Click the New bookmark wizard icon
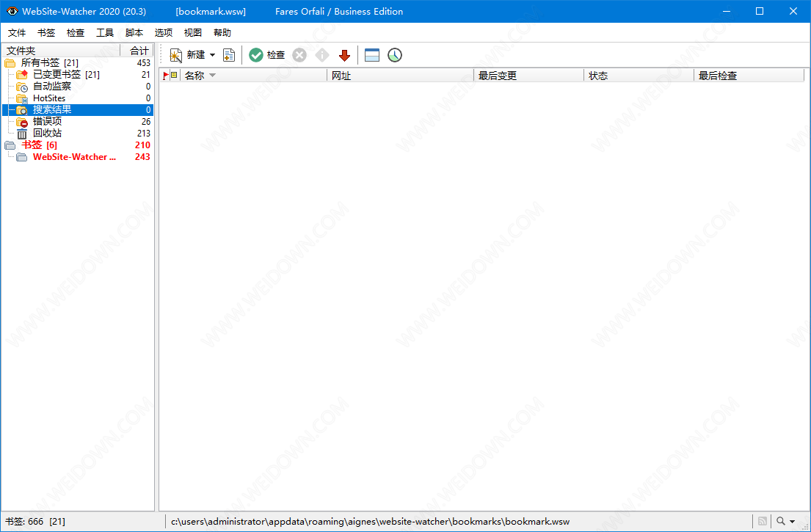 [x=176, y=55]
